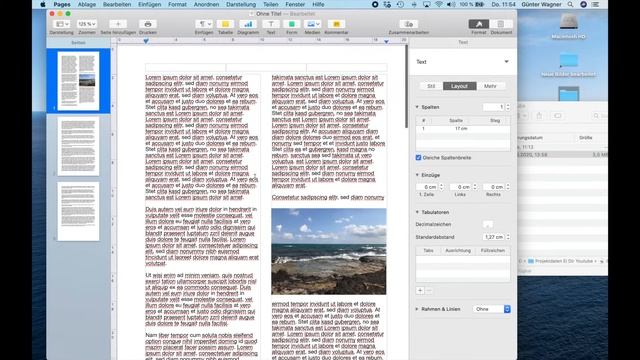Select page 2 thumbnail in sidebar
Viewport: 640px width, 360px height.
78,146
